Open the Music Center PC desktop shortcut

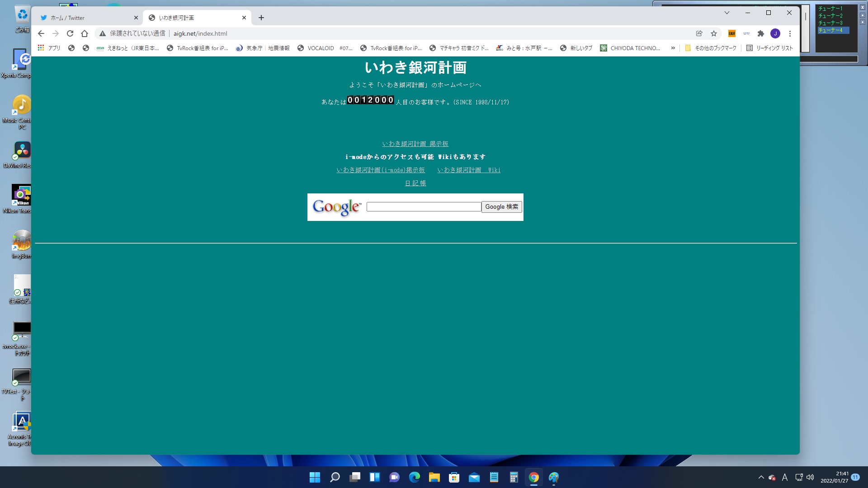18,112
